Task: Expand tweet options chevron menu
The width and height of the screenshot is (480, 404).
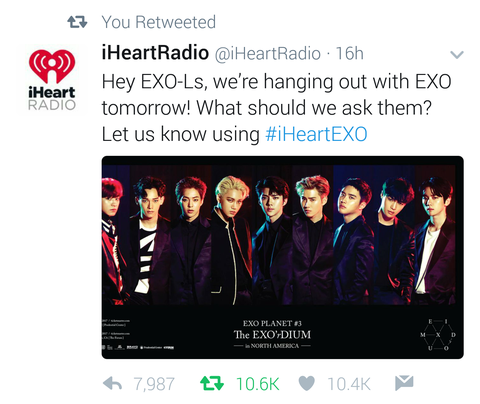Action: tap(457, 54)
